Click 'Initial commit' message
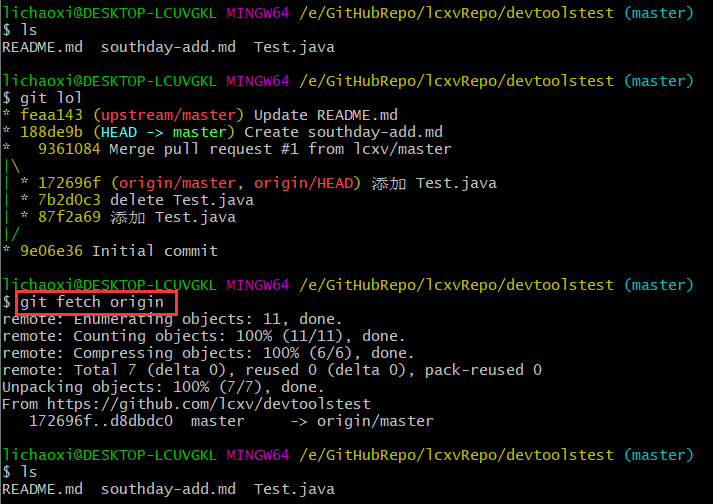This screenshot has width=713, height=504. 155,251
